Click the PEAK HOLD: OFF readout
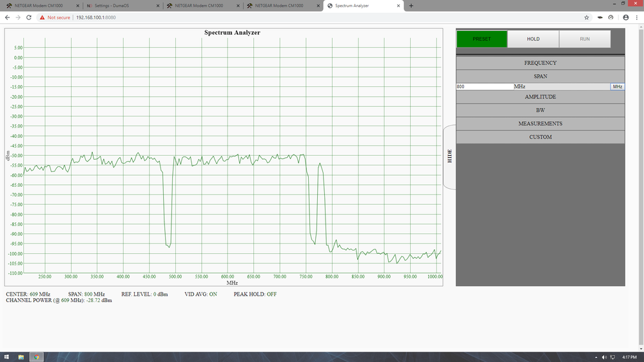The height and width of the screenshot is (362, 644). [x=255, y=294]
